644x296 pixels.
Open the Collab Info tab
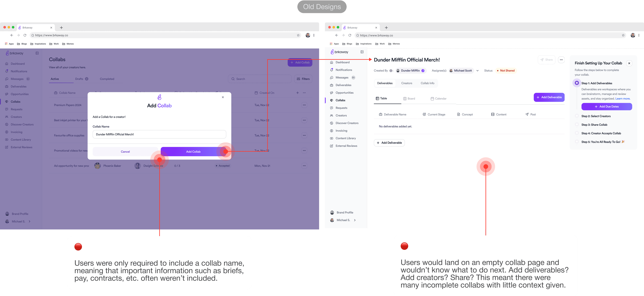(427, 83)
